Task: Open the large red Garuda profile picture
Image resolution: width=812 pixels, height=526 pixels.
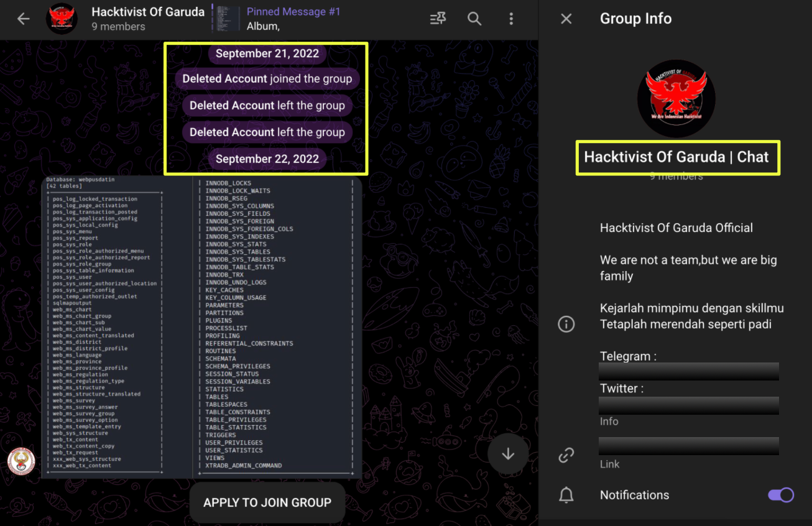Action: (x=676, y=98)
